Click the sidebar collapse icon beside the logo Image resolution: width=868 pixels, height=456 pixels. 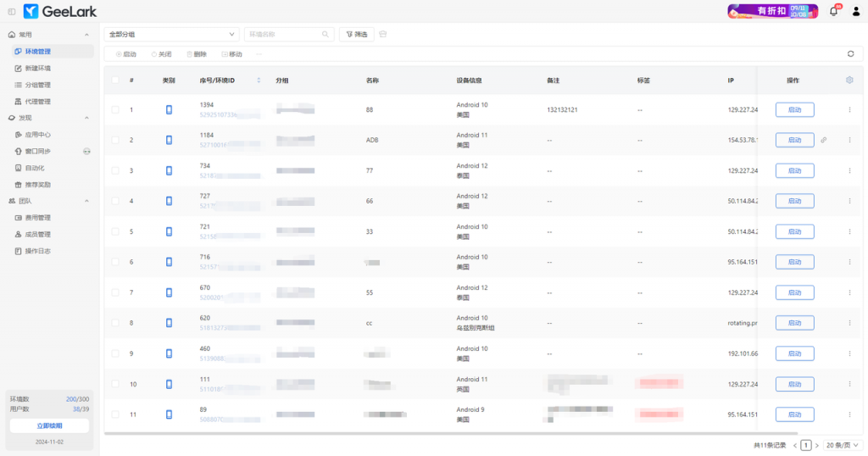click(x=12, y=11)
